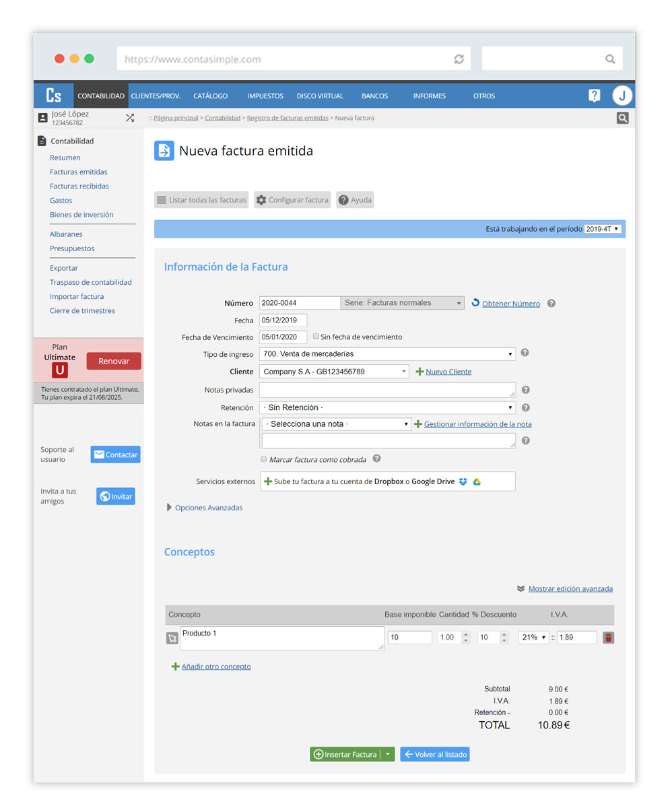Click the Ultimate plan U badge
Screen dimensions: 670x812
point(60,370)
